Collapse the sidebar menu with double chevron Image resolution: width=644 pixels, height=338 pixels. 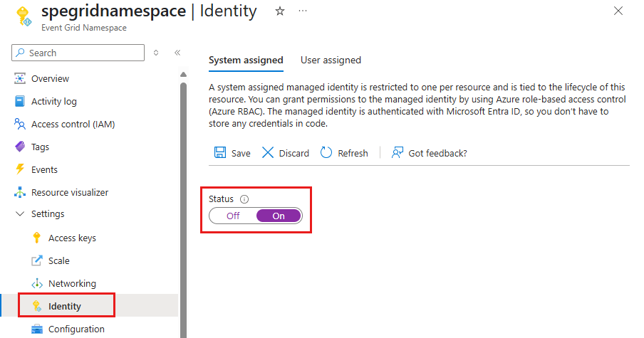(x=177, y=53)
